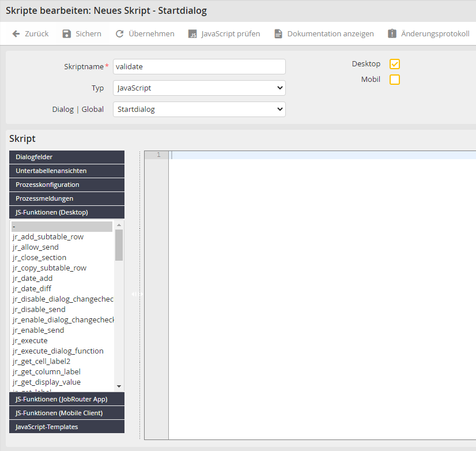
Task: Enable the Mobil checkbox
Action: [395, 80]
